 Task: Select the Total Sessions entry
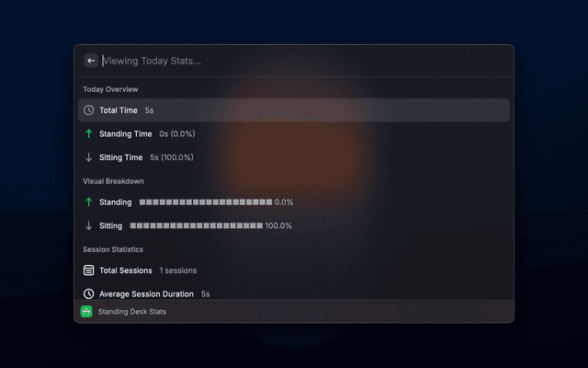point(294,270)
